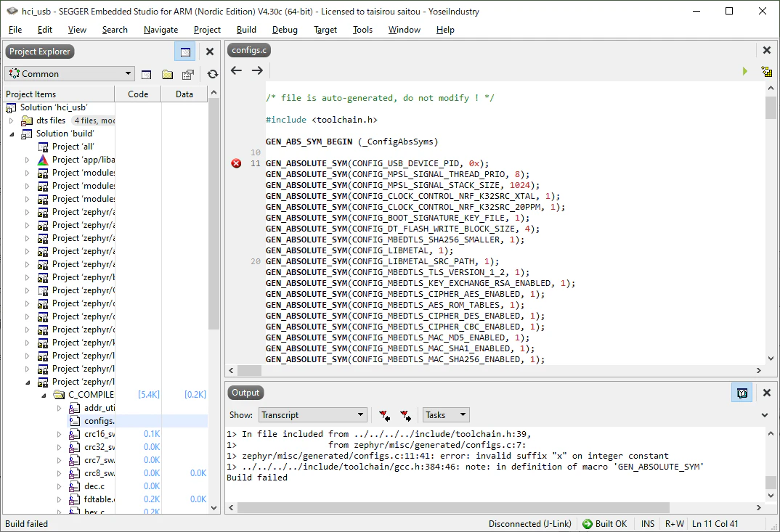Click the Project Explorer vertical scrollbar thumb
The image size is (780, 532).
pos(214,214)
